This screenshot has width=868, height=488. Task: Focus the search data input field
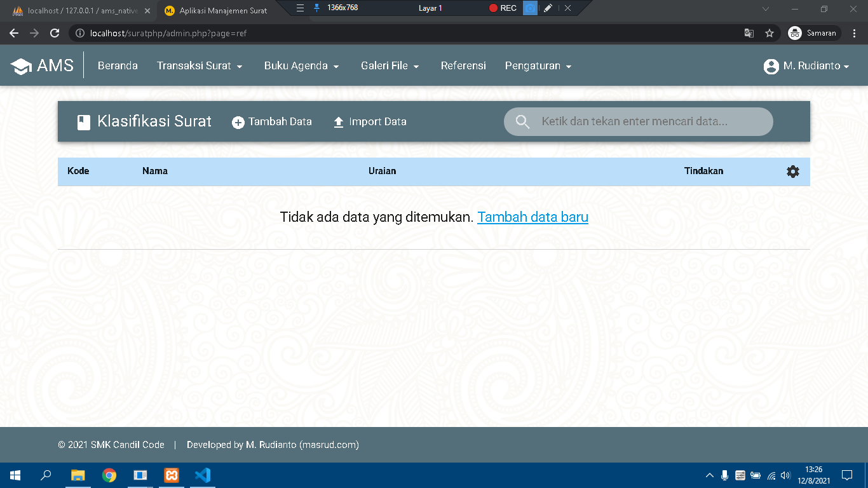[x=639, y=121]
